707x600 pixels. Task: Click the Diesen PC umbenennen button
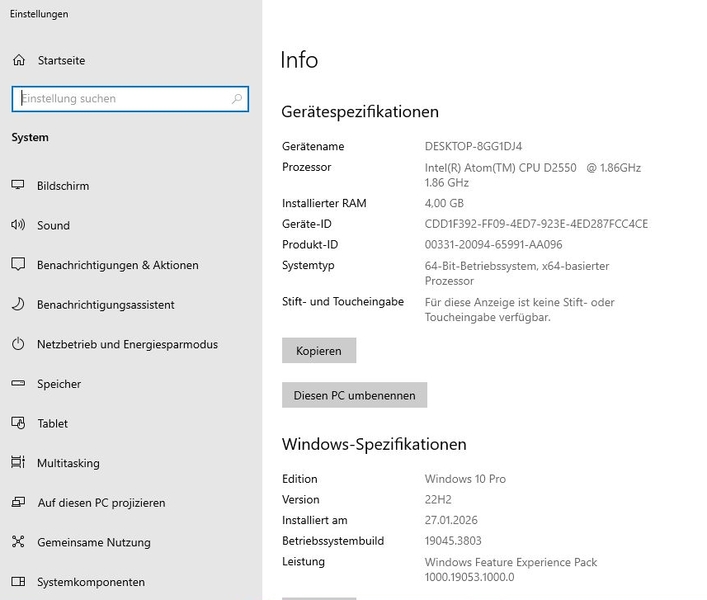click(x=354, y=395)
